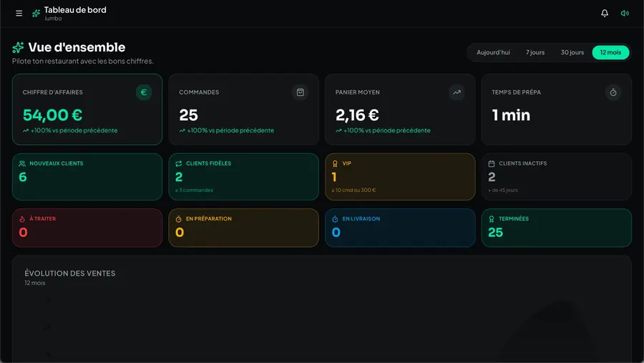
Task: Open the Nouveaux clients card
Action: point(87,177)
